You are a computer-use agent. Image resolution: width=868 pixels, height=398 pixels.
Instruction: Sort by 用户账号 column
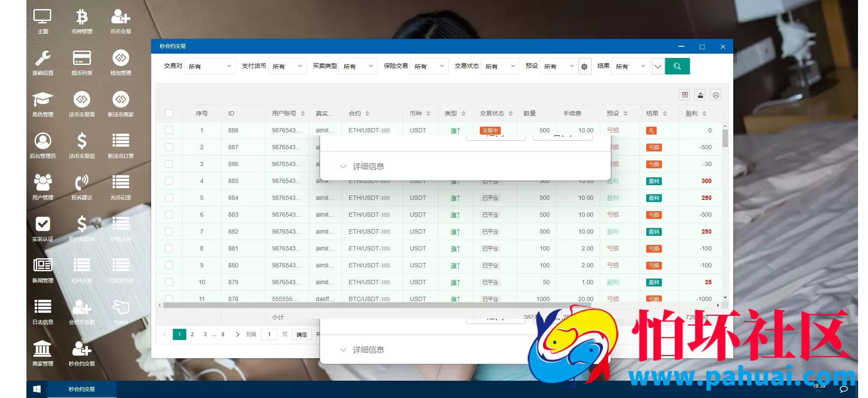coord(303,113)
